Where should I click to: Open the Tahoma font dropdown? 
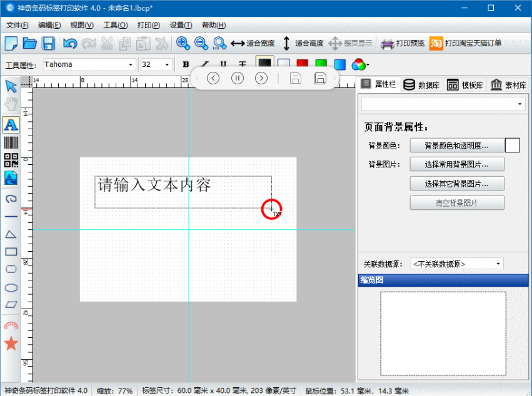(x=89, y=64)
